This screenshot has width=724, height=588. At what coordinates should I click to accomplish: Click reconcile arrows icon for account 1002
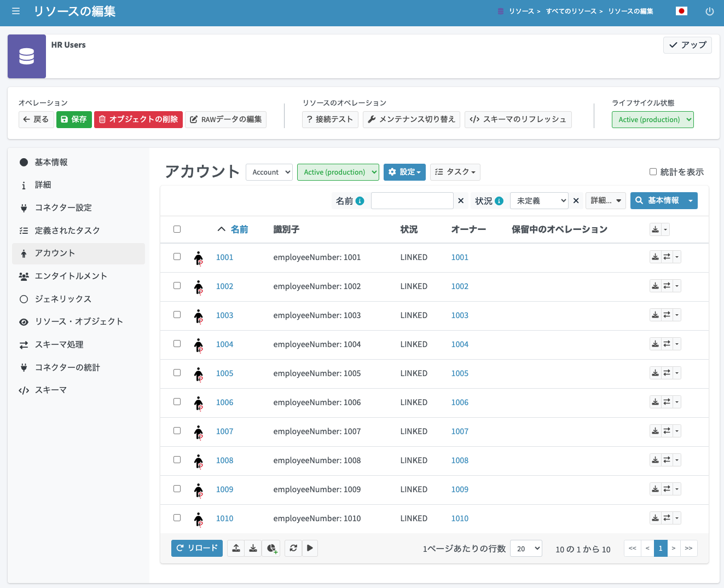click(x=667, y=286)
